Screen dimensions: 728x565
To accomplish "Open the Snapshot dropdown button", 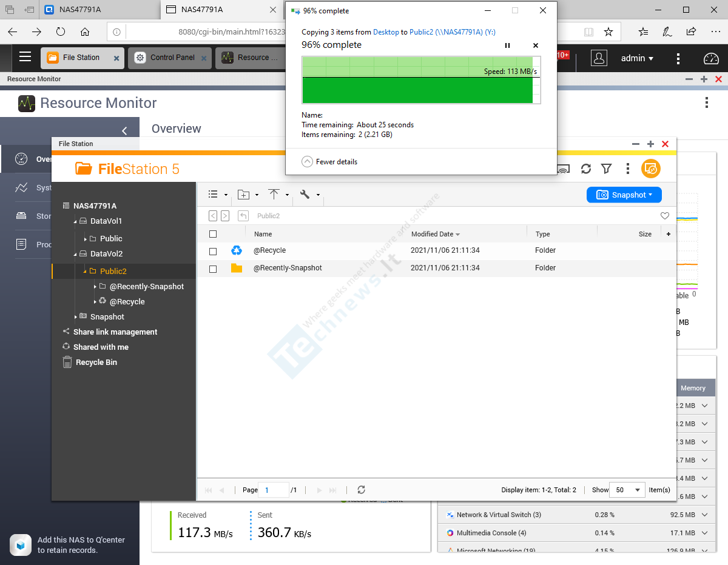I will [624, 195].
